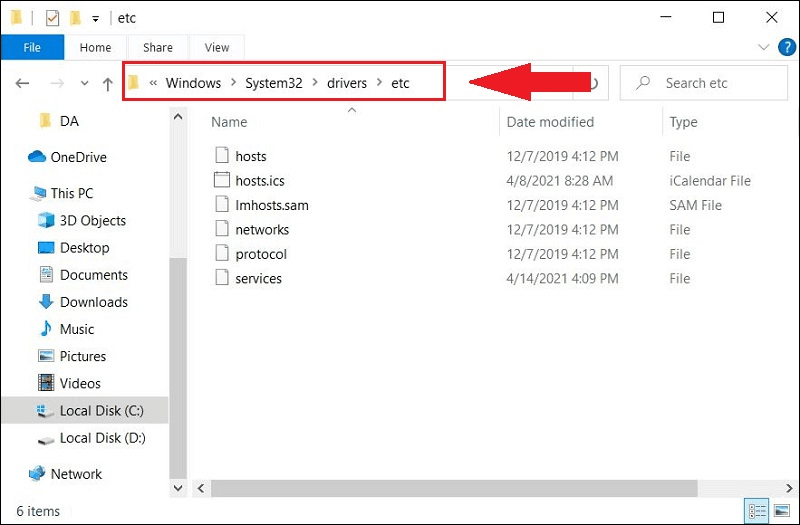Click the Windows breadcrumb in address bar

coord(193,83)
